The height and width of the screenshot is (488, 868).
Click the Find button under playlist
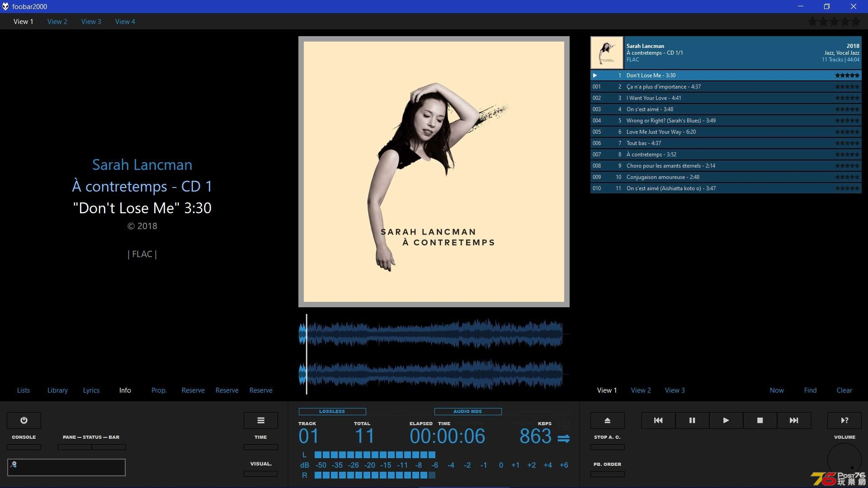[811, 390]
